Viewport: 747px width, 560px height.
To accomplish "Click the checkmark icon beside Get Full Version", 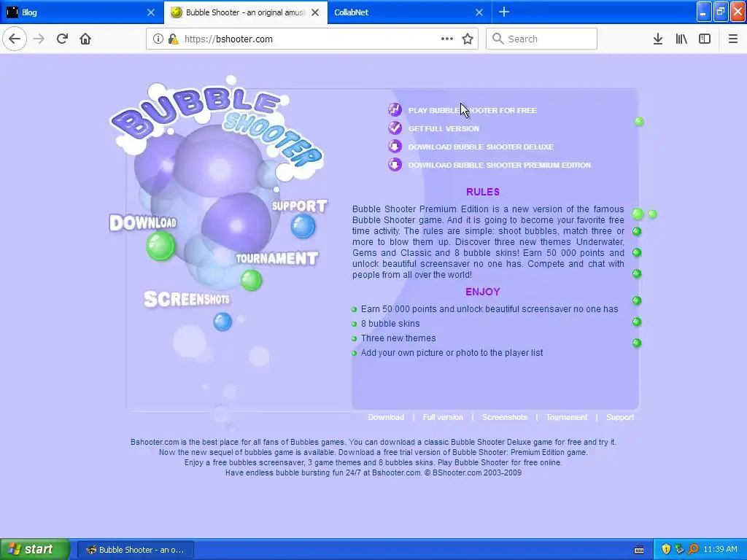I will click(x=395, y=128).
